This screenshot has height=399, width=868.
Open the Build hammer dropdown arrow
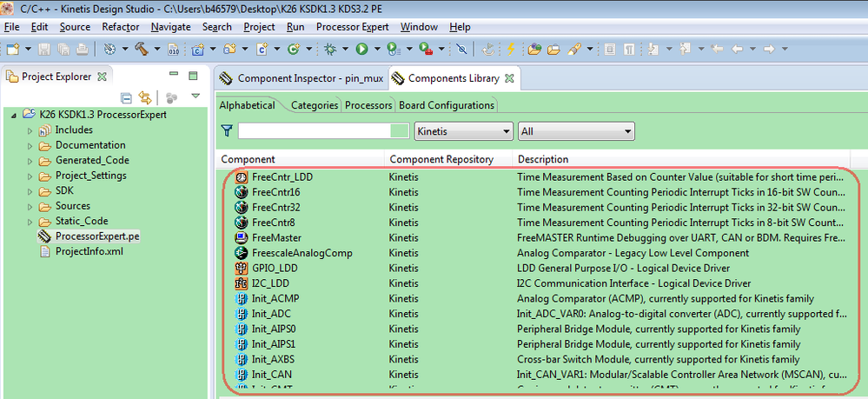click(157, 50)
